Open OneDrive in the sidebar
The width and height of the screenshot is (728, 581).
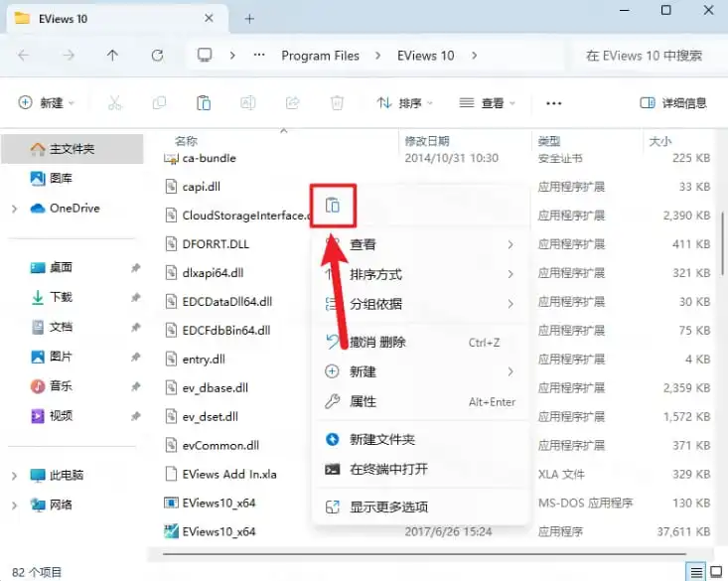65,208
